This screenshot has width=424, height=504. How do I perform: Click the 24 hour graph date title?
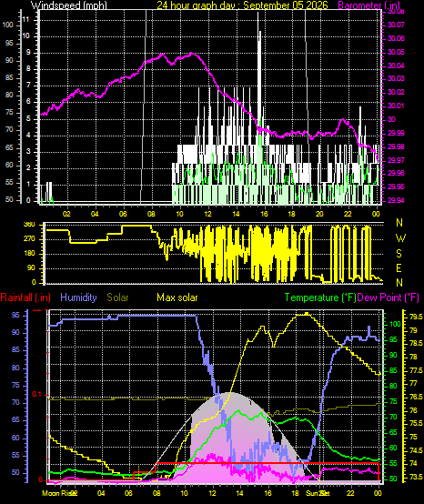[242, 5]
